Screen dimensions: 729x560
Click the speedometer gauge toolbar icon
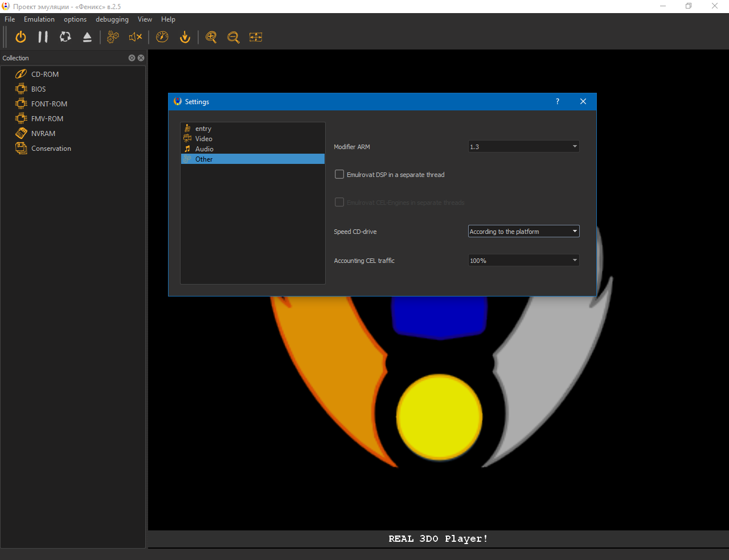(x=162, y=37)
